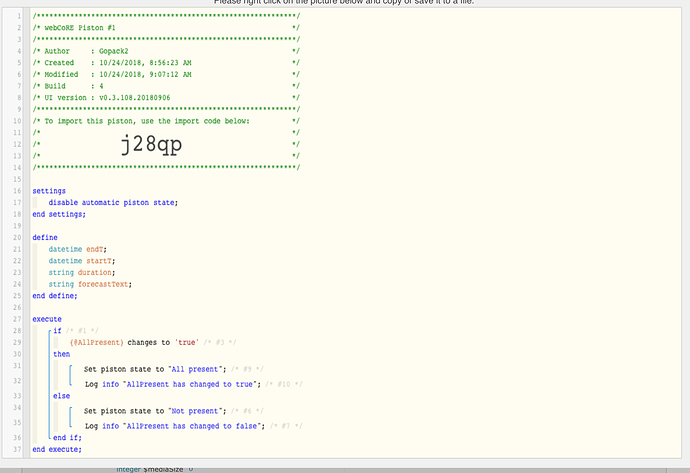Click 'Set piston state to "All present"' line
The height and width of the screenshot is (473, 690).
tap(155, 369)
